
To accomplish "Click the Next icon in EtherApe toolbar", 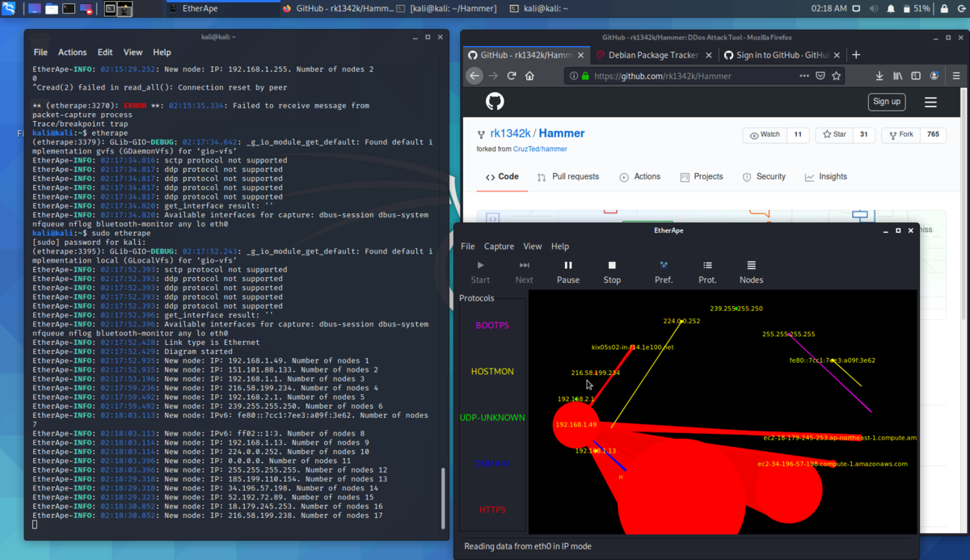I will pos(525,265).
